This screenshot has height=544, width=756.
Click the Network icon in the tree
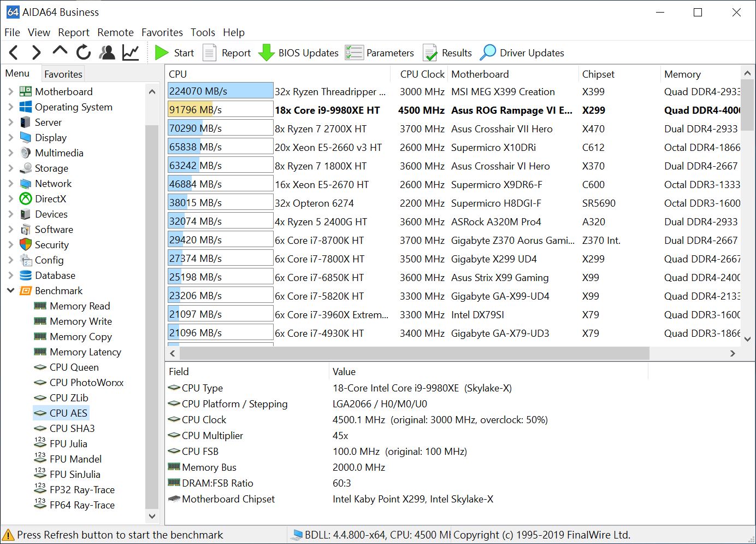click(x=26, y=183)
